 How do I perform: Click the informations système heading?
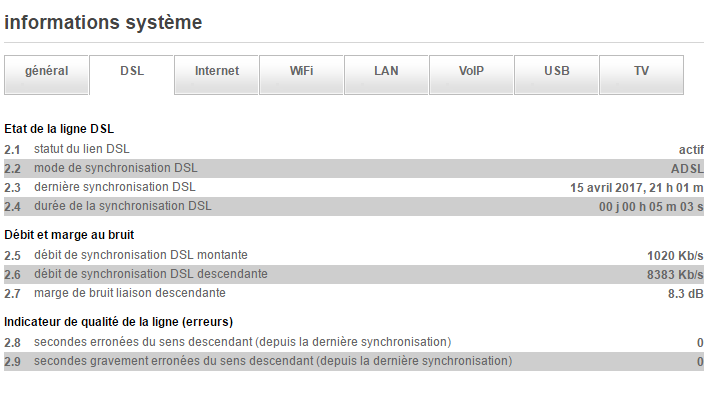(x=103, y=22)
